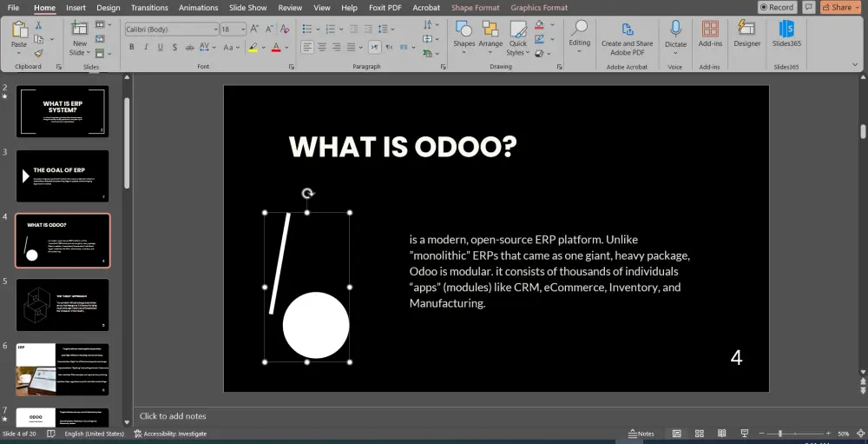This screenshot has width=868, height=444.
Task: Click the rotate handle above the selected graphic
Action: [308, 193]
